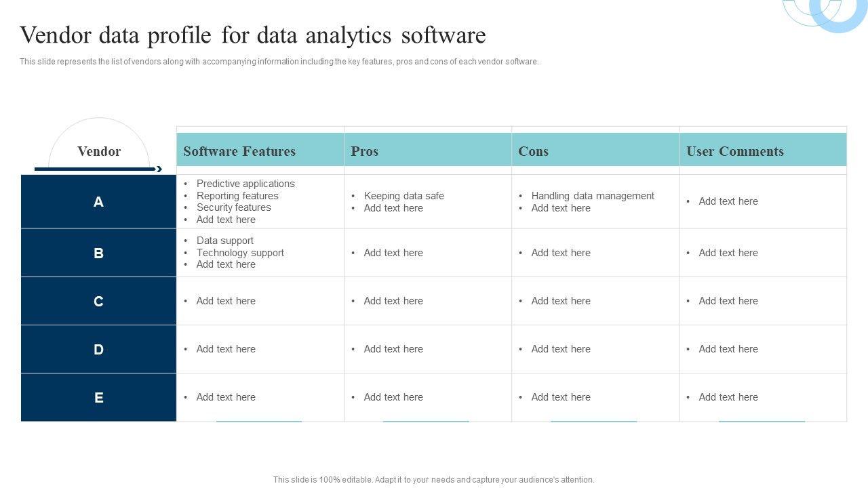Viewport: 868px width, 488px height.
Task: Choose the vendor C row header
Action: pos(98,301)
